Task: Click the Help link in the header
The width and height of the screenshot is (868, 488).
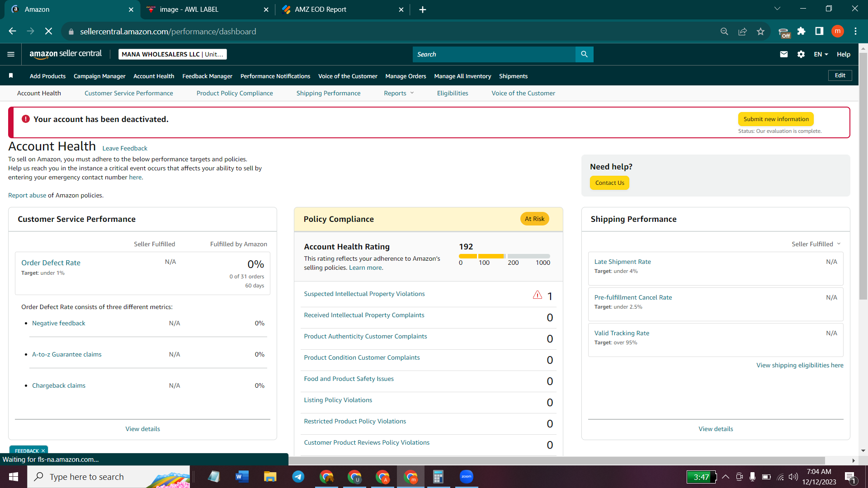Action: coord(843,54)
